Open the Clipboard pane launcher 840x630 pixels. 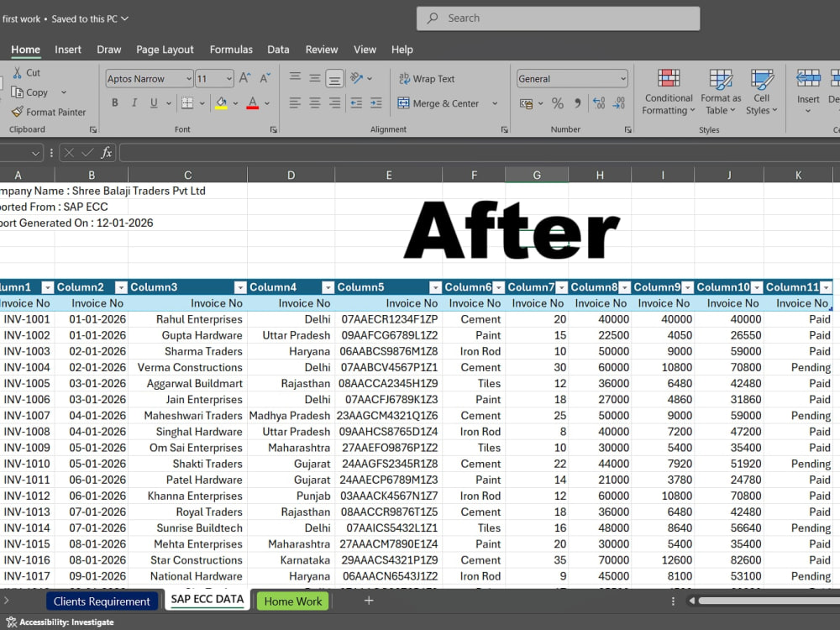tap(93, 129)
